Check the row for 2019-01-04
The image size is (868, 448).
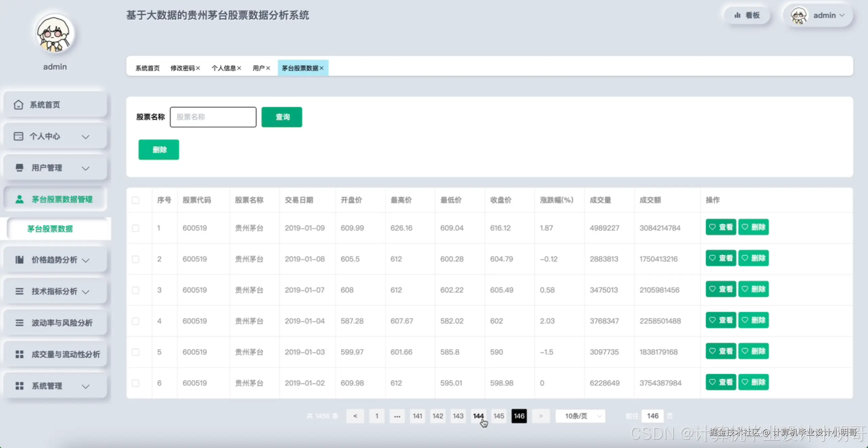click(x=136, y=321)
